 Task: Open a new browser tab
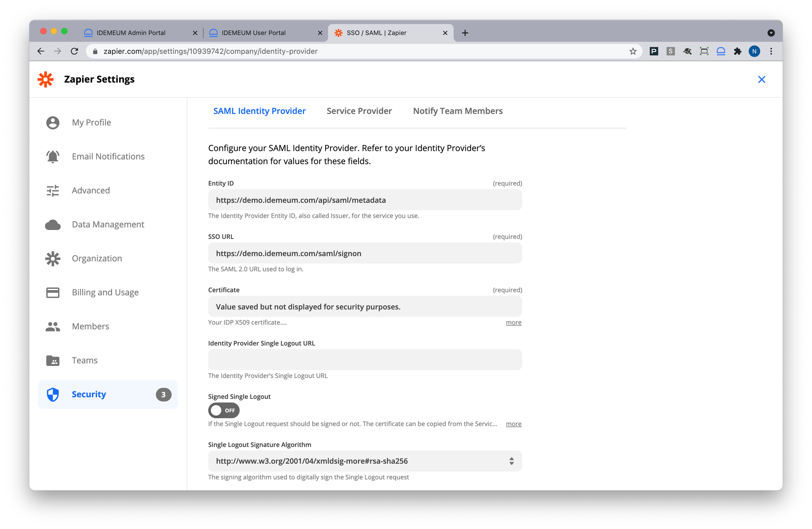tap(465, 33)
